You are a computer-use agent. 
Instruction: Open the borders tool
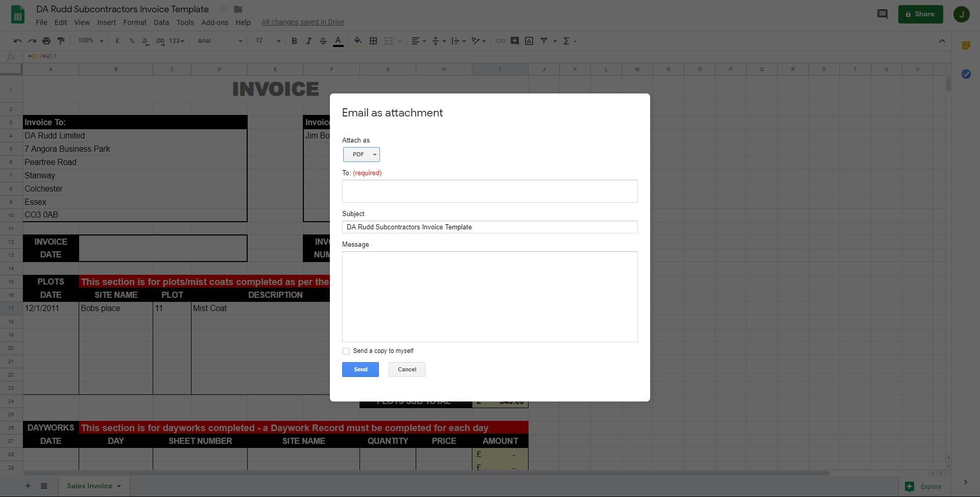pos(373,41)
